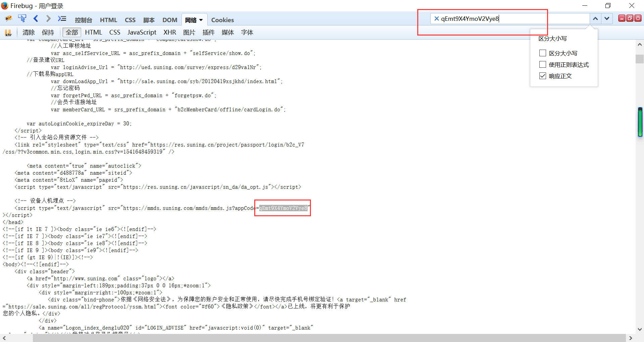Image resolution: width=644 pixels, height=342 pixels.
Task: Click the vertical scrollbar up arrow
Action: (x=640, y=45)
